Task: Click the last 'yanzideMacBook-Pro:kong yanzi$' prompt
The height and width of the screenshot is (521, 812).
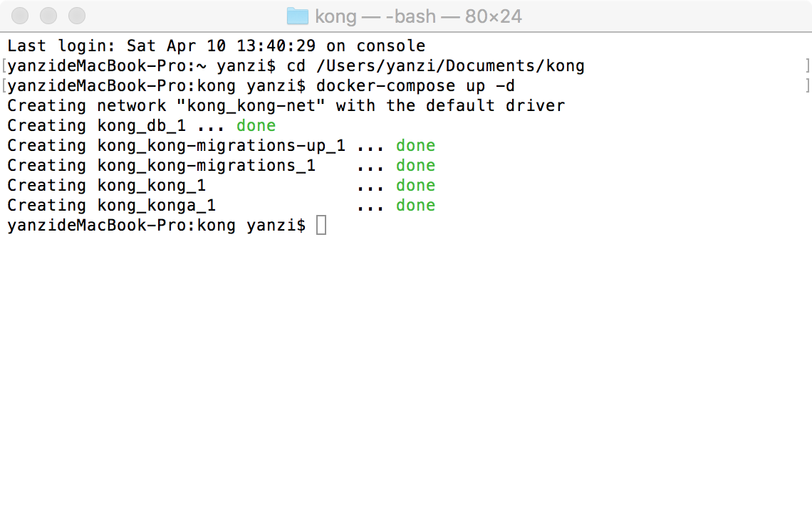Action: (x=157, y=226)
